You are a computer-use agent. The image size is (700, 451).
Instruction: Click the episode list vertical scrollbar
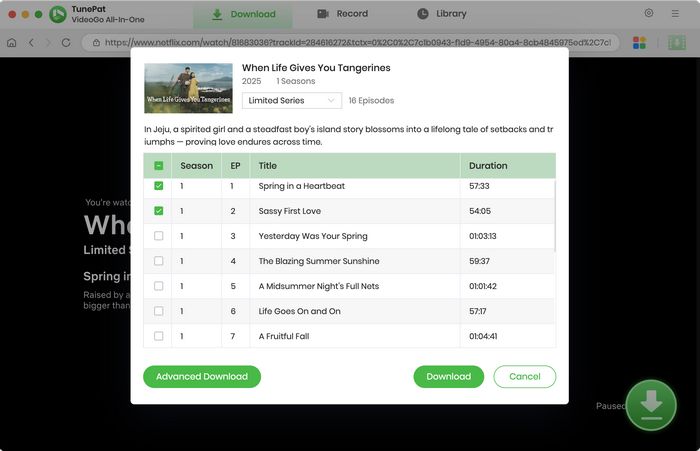click(x=554, y=215)
